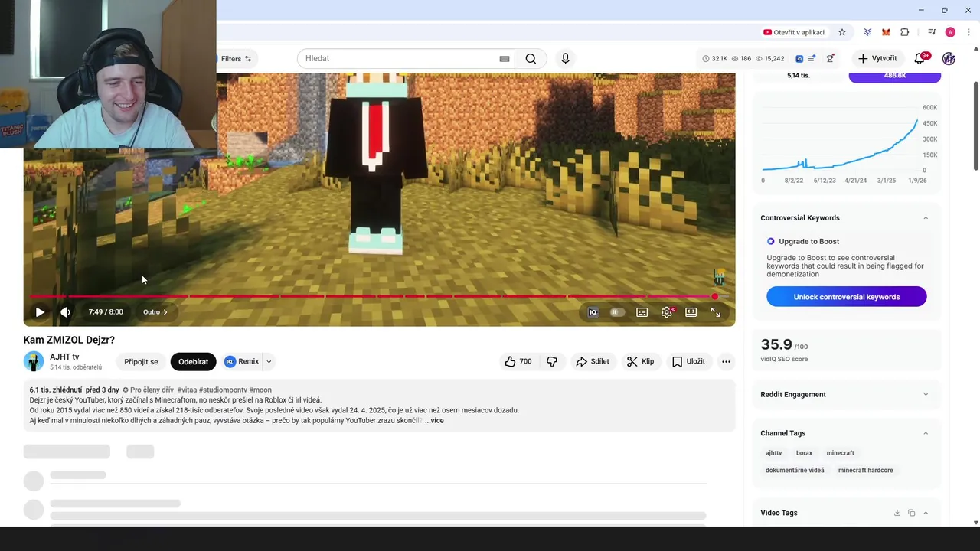Open the Outro chapter list
This screenshot has height=551, width=980.
(x=155, y=312)
